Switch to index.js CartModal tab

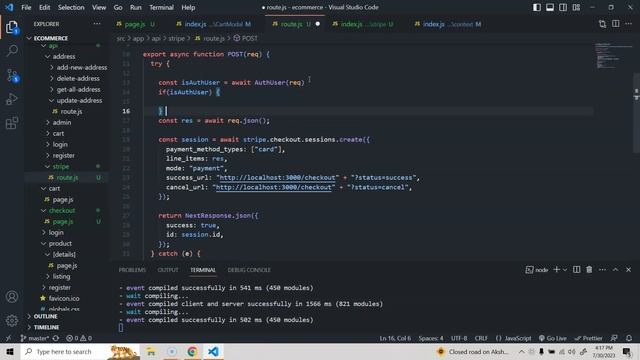213,24
